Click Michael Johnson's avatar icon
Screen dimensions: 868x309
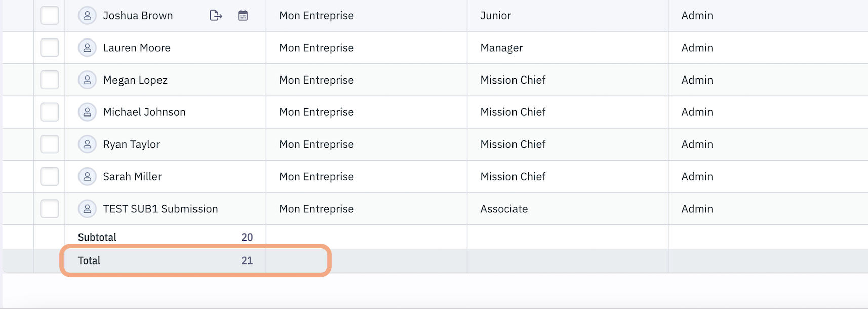coord(87,112)
